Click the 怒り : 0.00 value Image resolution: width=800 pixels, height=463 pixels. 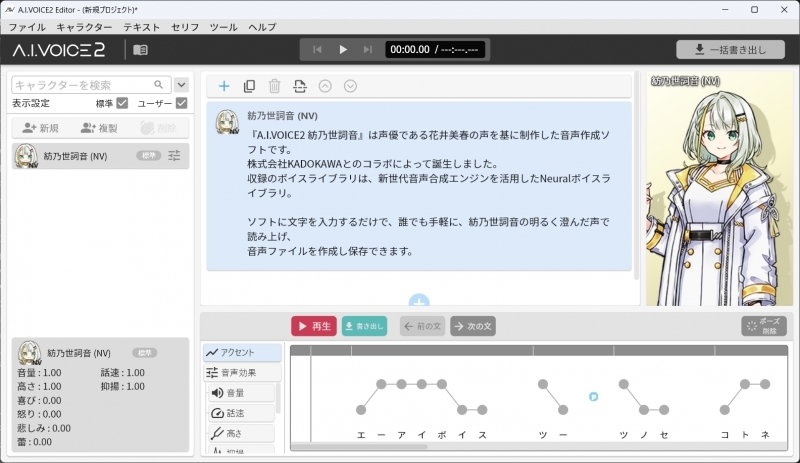click(x=39, y=414)
